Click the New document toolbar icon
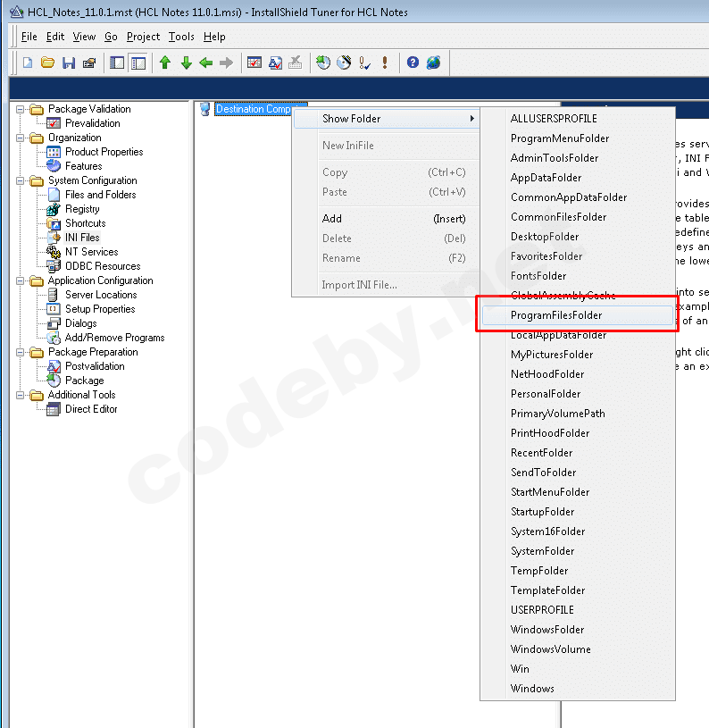Screen dimensions: 709x728 [28, 63]
